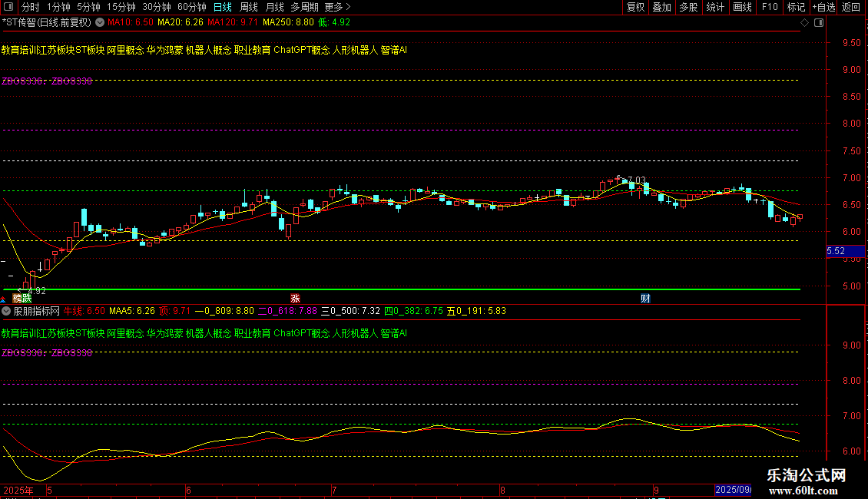Click the 返回 back button
This screenshot has height=499, width=868.
[x=851, y=7]
